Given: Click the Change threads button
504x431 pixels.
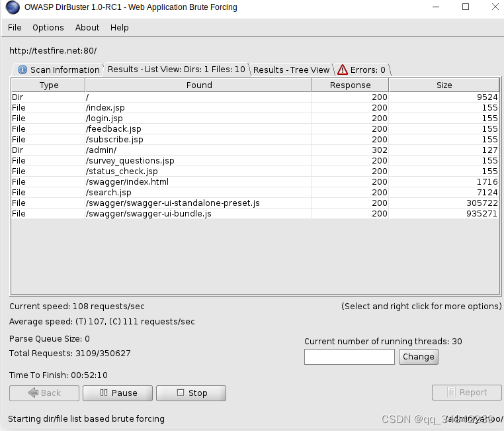Looking at the screenshot, I should tap(419, 357).
